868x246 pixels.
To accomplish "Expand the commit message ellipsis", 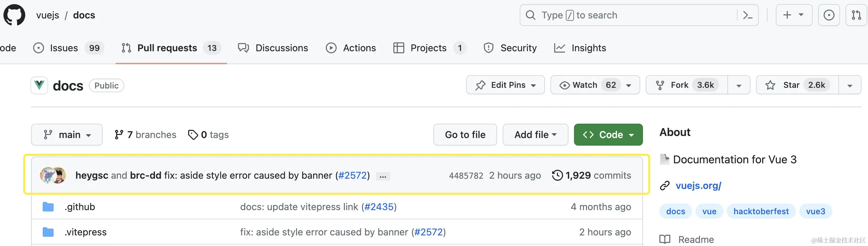I will [383, 176].
